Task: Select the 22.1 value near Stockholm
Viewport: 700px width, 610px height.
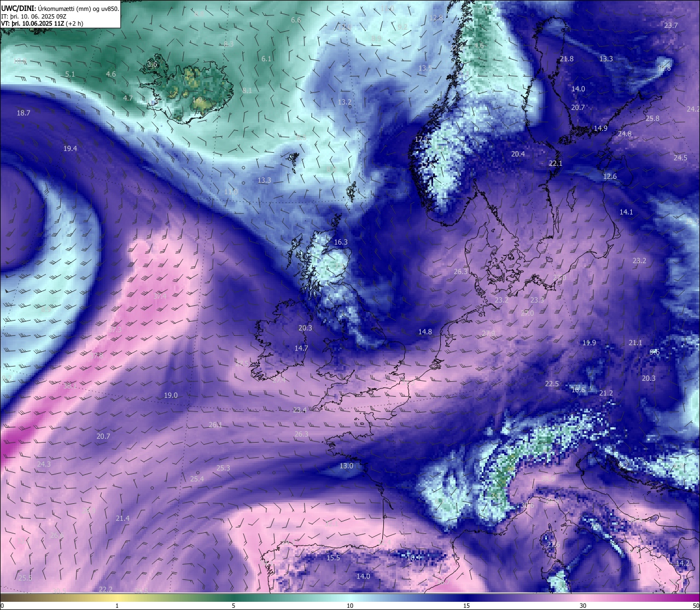Action: coord(555,163)
